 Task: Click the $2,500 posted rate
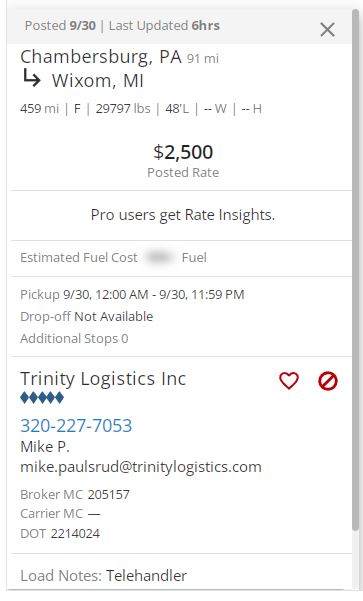click(183, 152)
